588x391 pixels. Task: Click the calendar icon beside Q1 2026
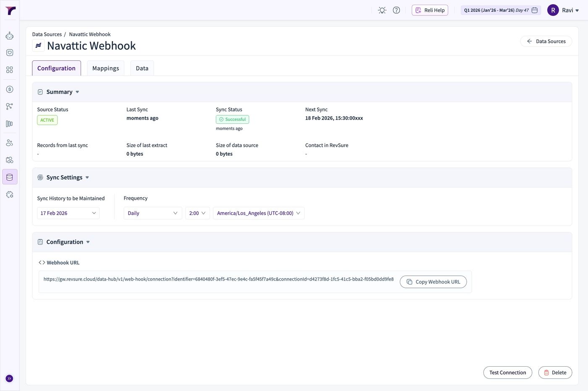click(535, 10)
